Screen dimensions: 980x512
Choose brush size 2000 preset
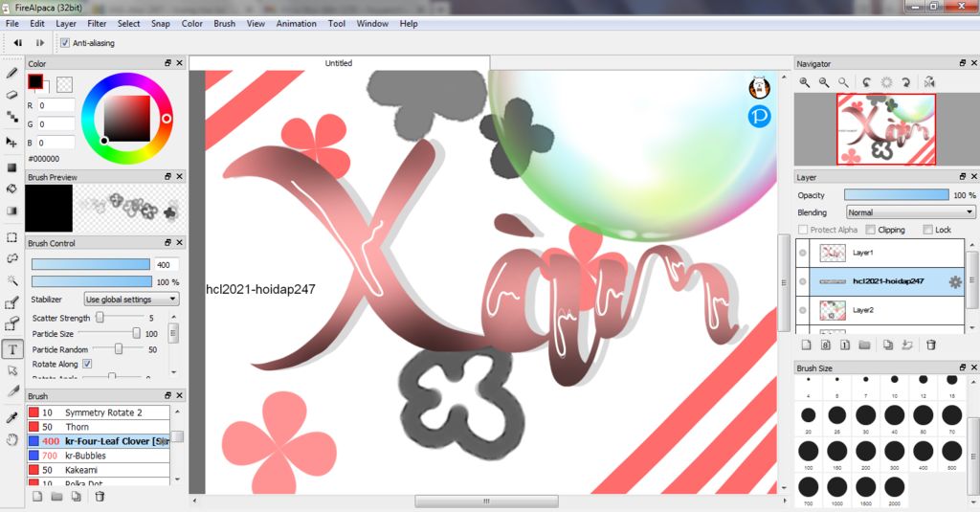[895, 489]
